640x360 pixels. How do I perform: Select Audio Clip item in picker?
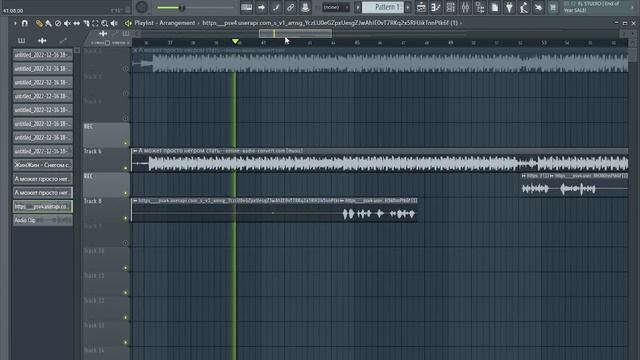click(x=42, y=220)
